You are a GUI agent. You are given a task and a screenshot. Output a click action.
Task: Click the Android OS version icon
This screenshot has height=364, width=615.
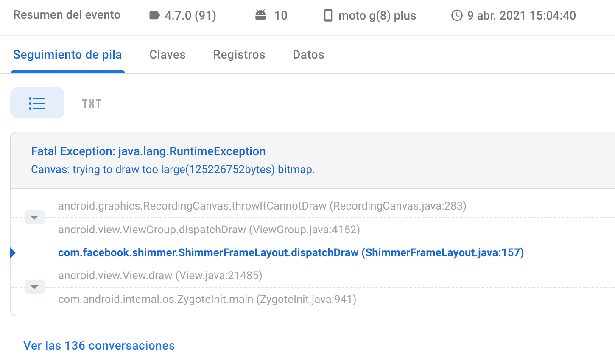click(260, 15)
